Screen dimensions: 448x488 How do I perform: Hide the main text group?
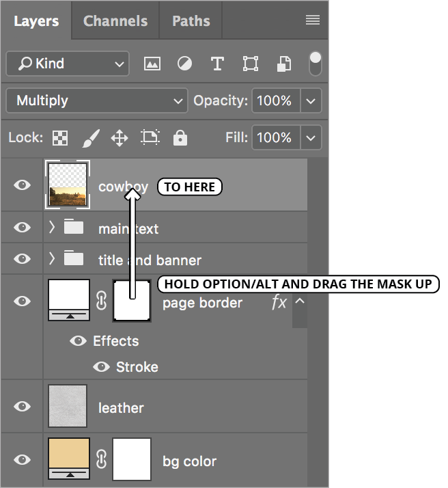[x=22, y=227]
